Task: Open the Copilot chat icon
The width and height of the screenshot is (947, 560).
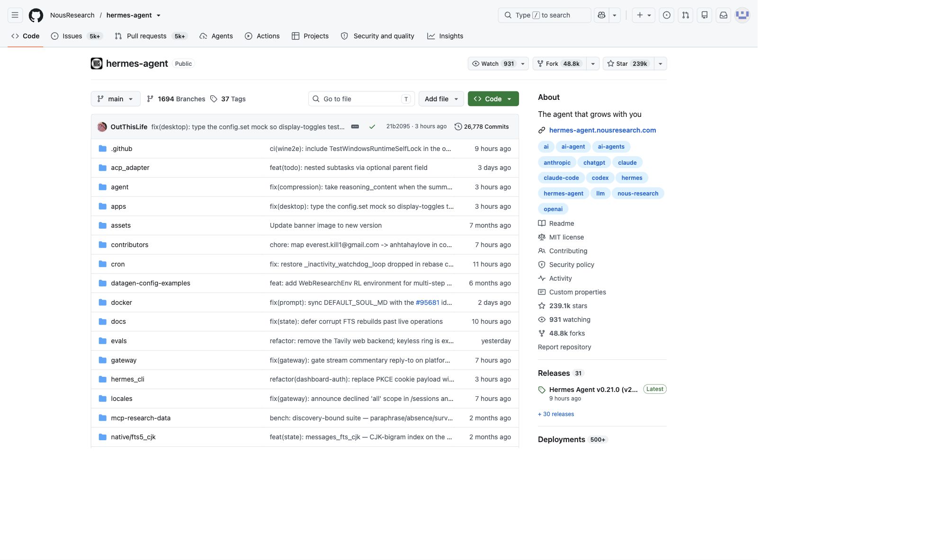Action: pos(601,15)
